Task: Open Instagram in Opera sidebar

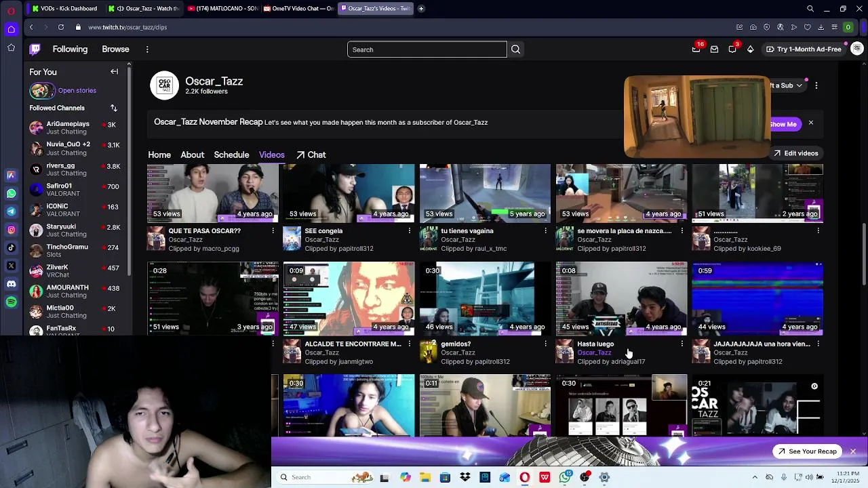Action: (12, 230)
